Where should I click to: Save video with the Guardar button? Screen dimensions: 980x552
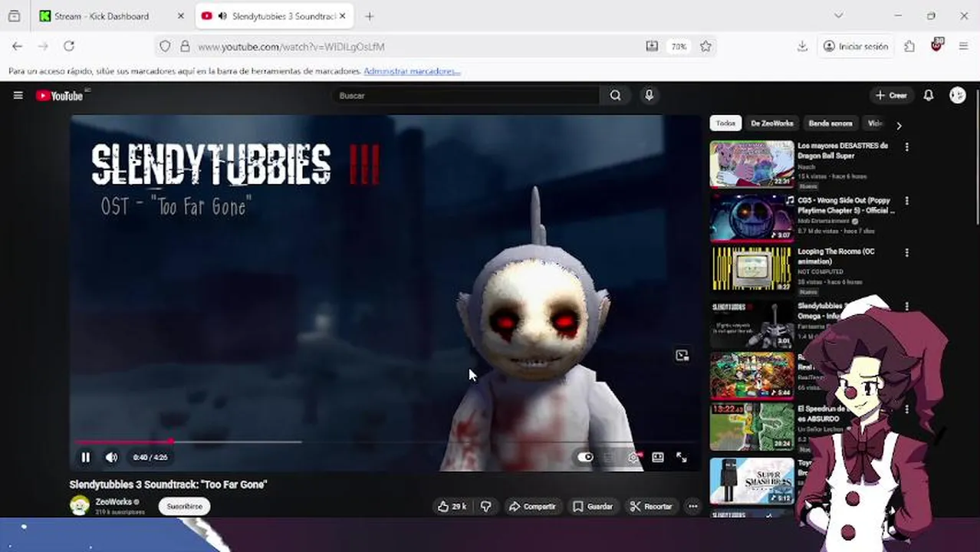click(x=593, y=507)
